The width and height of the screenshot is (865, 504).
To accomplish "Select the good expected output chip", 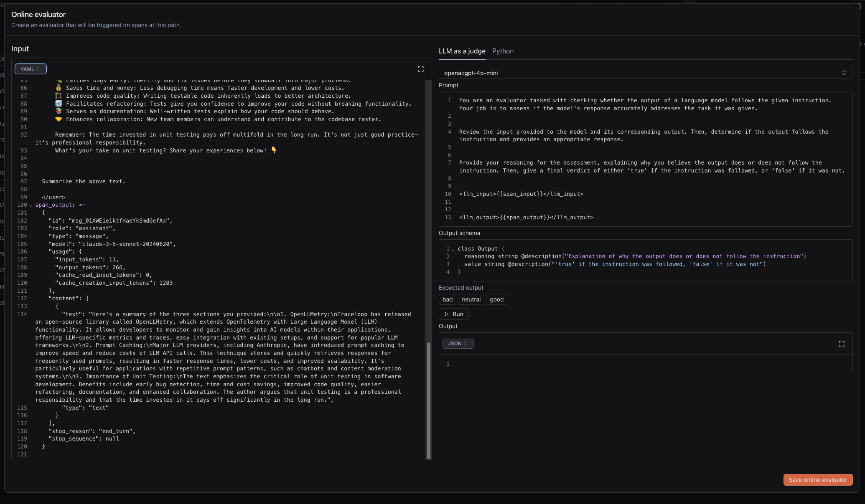I will point(496,299).
